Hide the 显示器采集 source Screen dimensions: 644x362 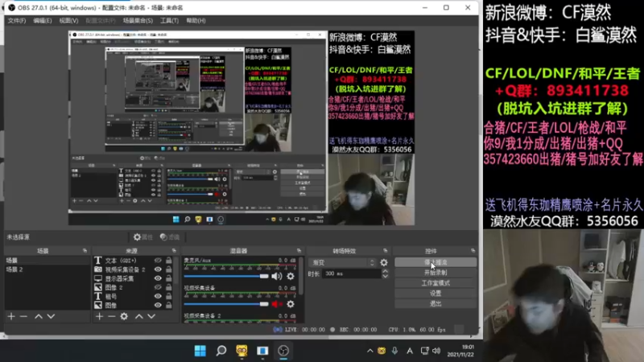click(158, 278)
